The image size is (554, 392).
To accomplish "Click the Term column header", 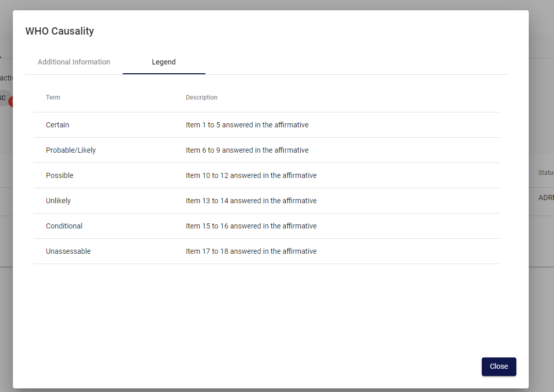I will coord(53,97).
